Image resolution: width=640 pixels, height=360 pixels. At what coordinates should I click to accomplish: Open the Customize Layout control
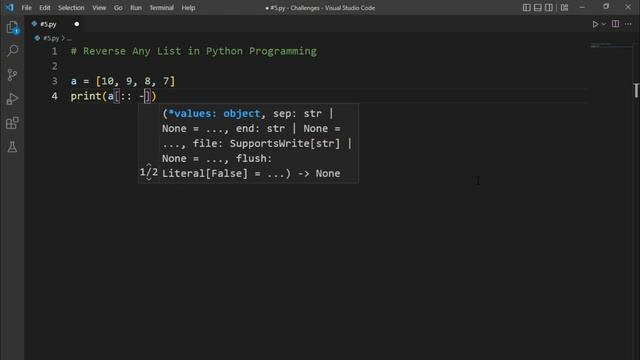(x=564, y=7)
